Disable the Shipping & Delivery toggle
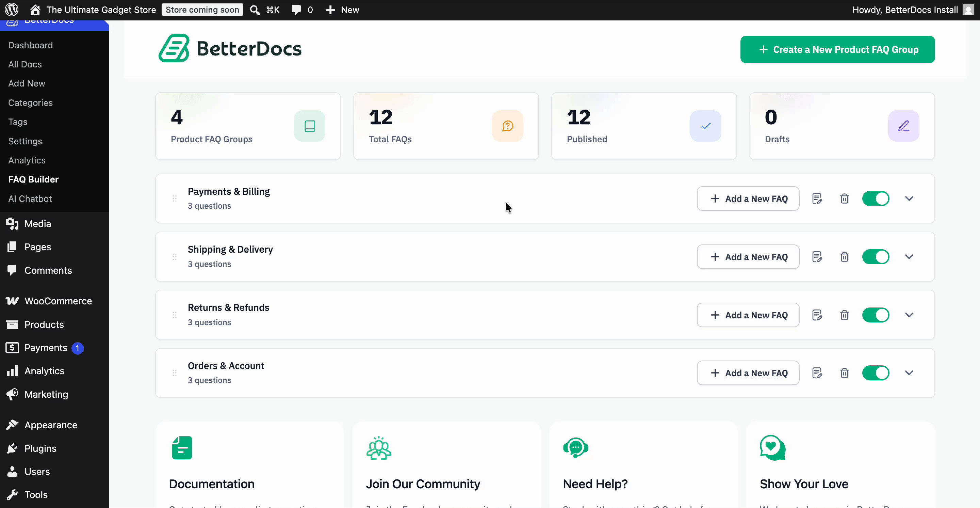 click(x=876, y=257)
